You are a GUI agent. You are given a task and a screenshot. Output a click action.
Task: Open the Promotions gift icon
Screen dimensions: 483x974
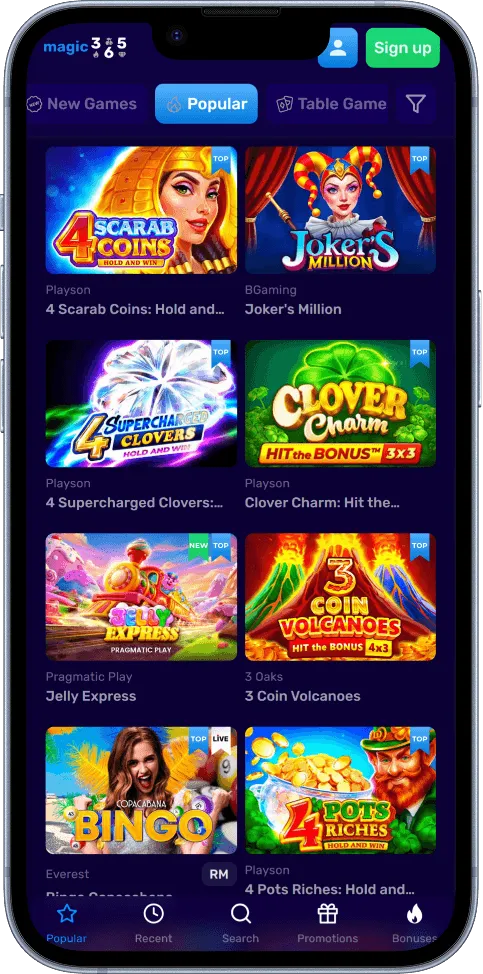[327, 913]
